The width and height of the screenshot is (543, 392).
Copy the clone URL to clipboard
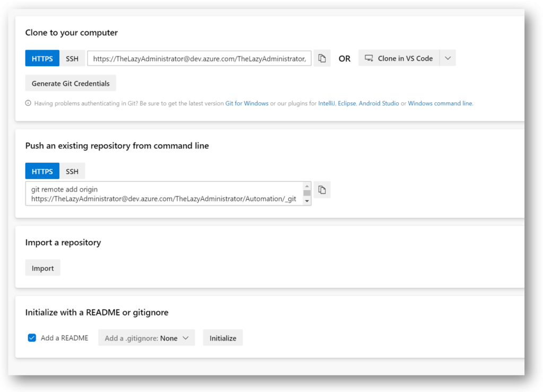coord(322,58)
